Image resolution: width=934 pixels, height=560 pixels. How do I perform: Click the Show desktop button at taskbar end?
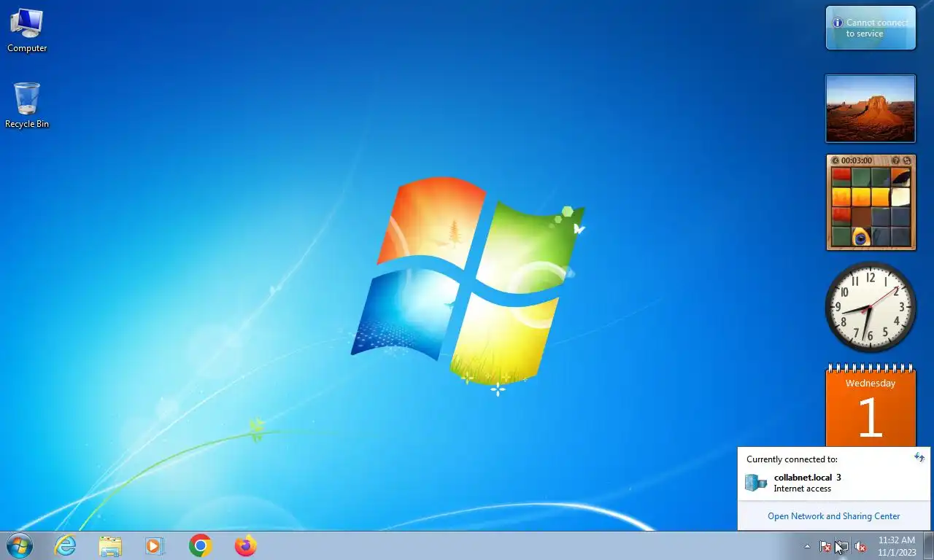tap(928, 546)
